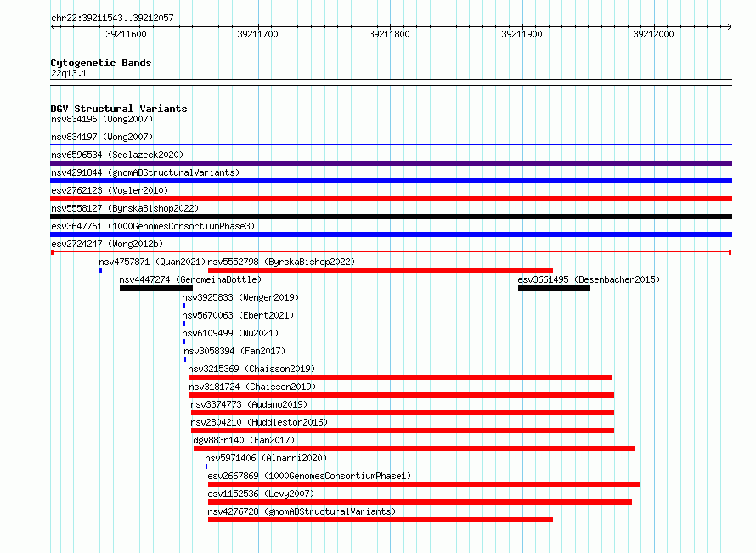
Task: Open esv3661495 (Besenbacher2015) label
Action: pyautogui.click(x=589, y=279)
